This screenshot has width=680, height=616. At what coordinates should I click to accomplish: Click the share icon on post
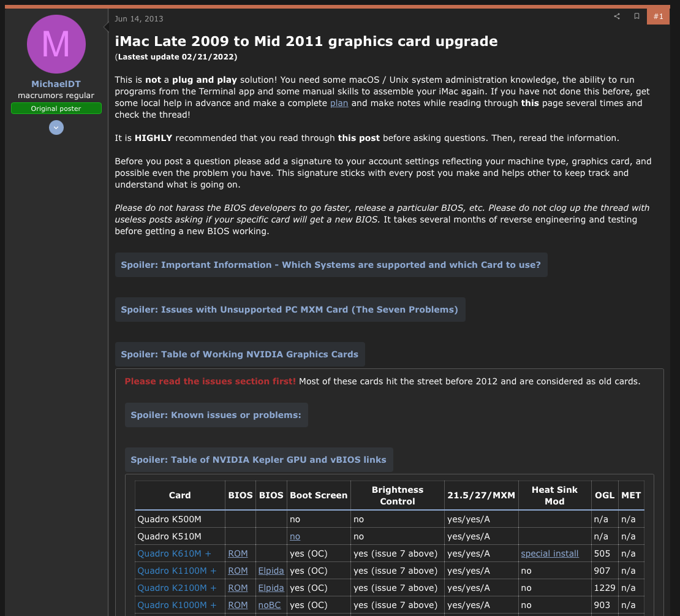coord(617,17)
